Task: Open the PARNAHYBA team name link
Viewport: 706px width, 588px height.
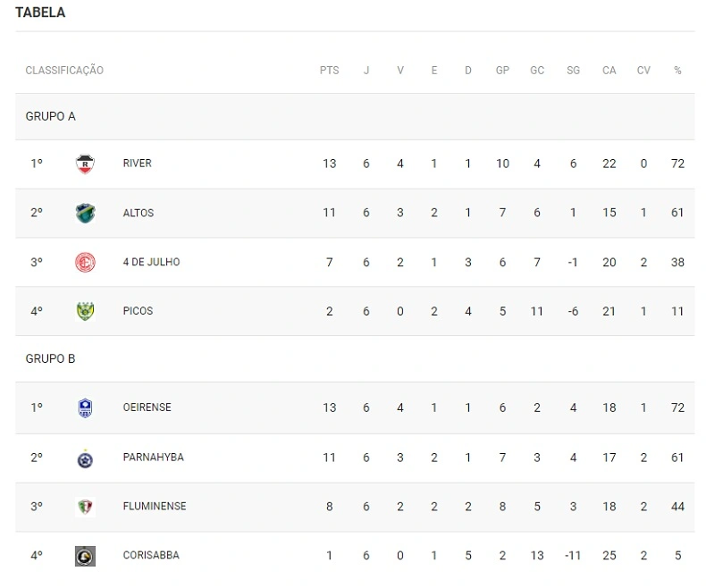Action: pyautogui.click(x=154, y=457)
